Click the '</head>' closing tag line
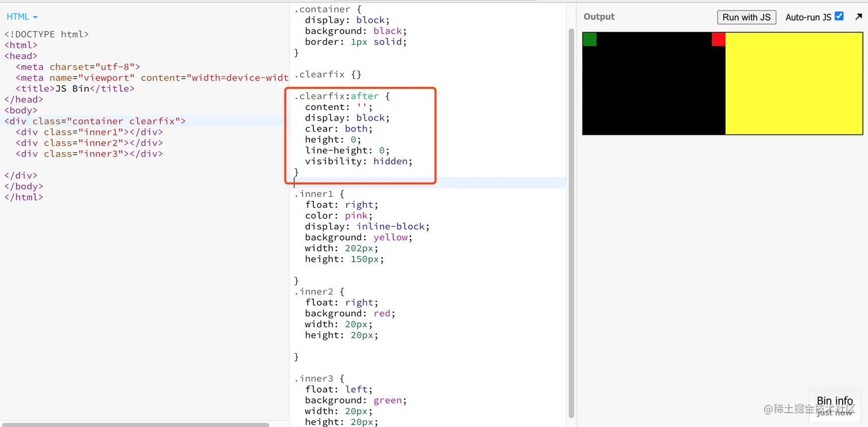 24,100
